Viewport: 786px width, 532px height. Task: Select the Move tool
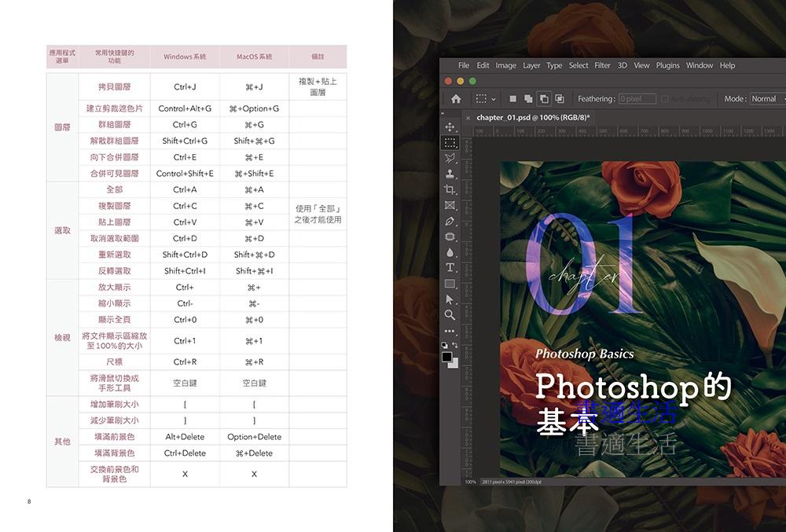point(450,127)
